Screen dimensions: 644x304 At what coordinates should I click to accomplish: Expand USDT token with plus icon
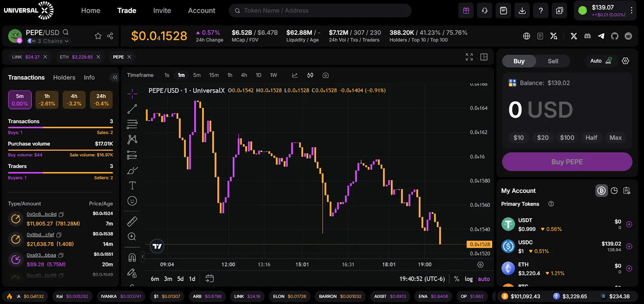click(629, 224)
